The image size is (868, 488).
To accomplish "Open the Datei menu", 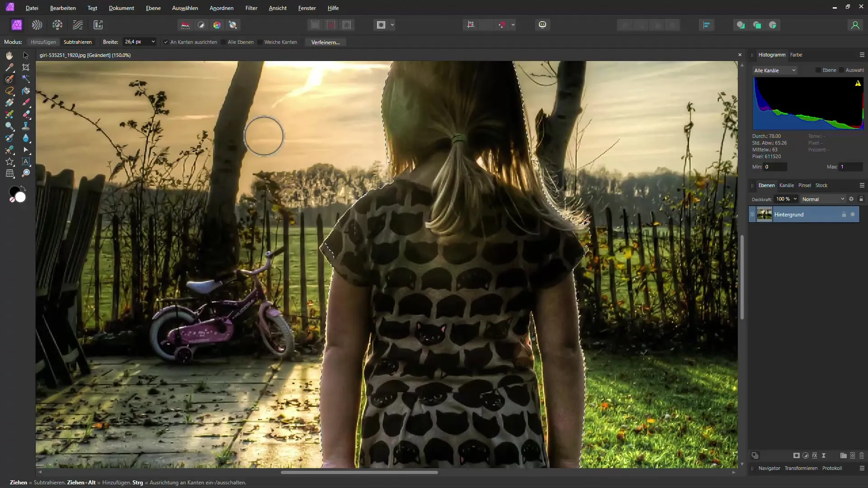I will pos(32,8).
